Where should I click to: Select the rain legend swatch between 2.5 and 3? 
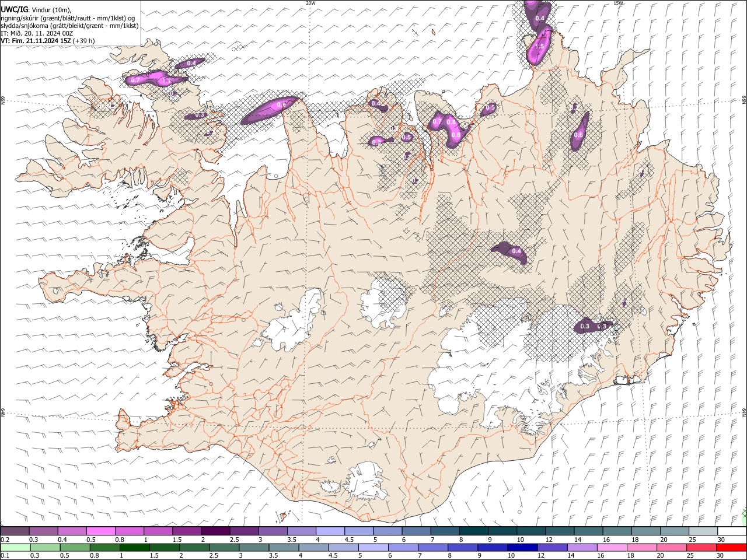(224, 547)
